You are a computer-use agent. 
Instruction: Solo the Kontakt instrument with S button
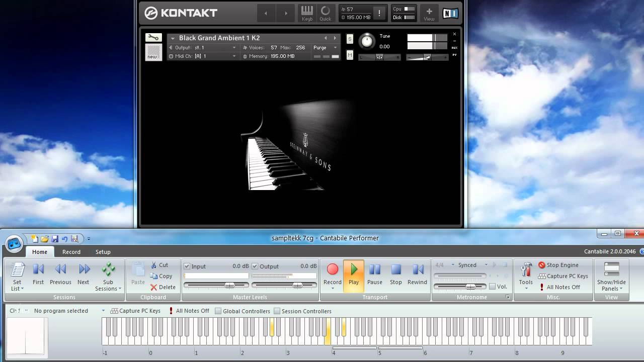click(x=350, y=39)
